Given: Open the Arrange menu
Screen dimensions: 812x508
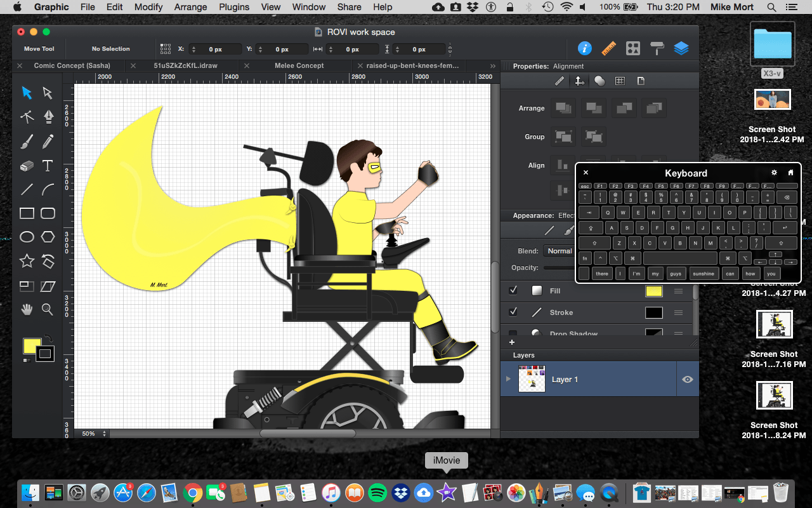Looking at the screenshot, I should click(190, 7).
